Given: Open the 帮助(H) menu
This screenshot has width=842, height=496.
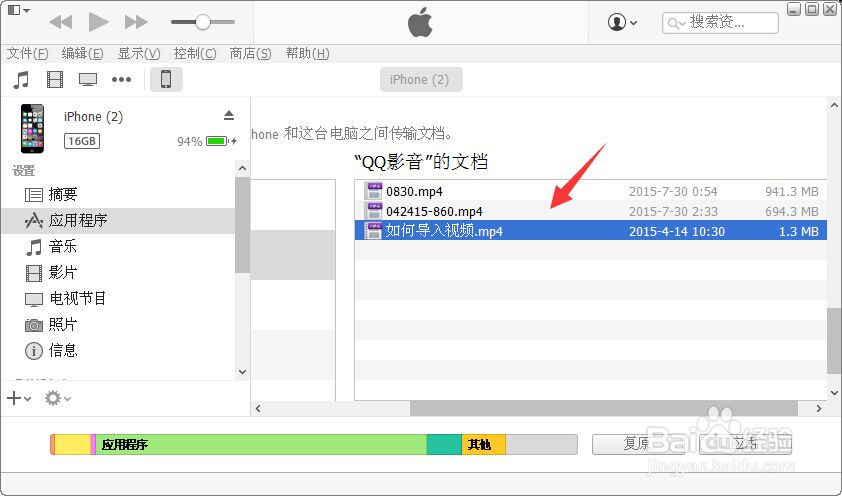Looking at the screenshot, I should pos(307,54).
